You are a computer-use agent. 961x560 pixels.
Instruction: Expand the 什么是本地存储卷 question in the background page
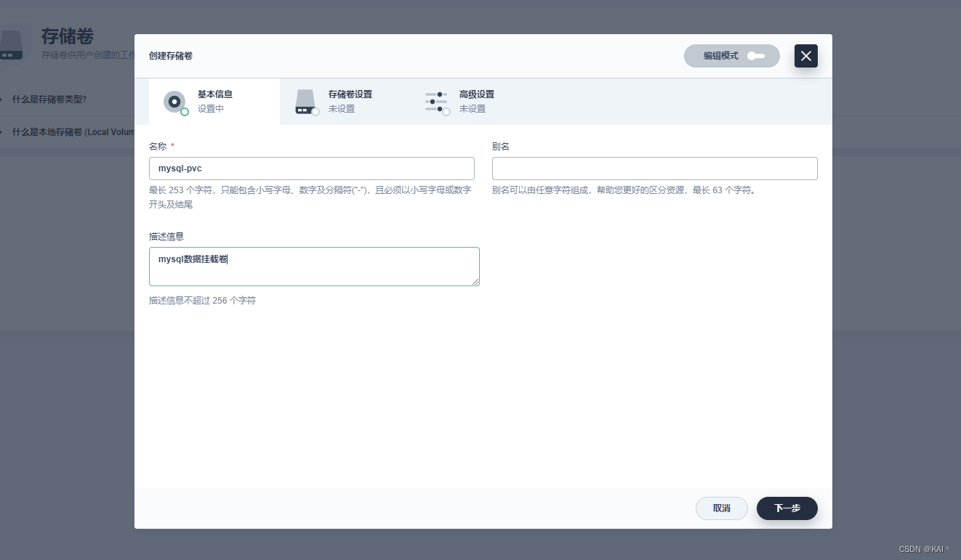73,132
